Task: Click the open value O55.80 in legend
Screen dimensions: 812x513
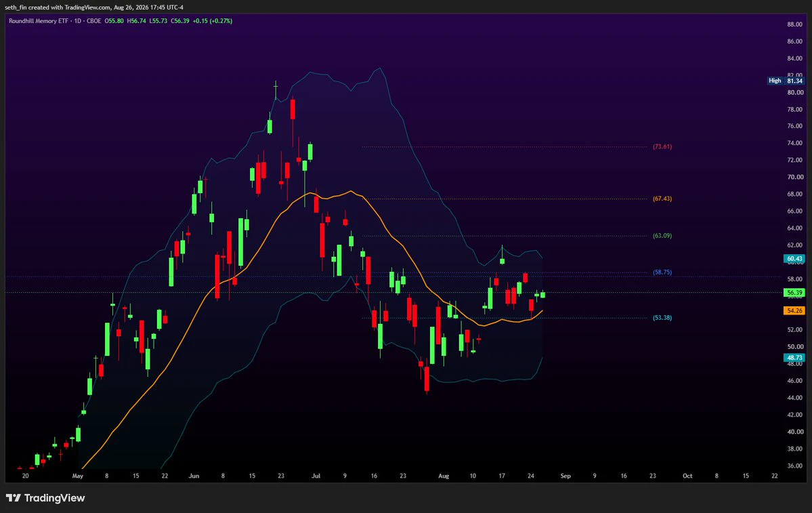Action: point(114,21)
